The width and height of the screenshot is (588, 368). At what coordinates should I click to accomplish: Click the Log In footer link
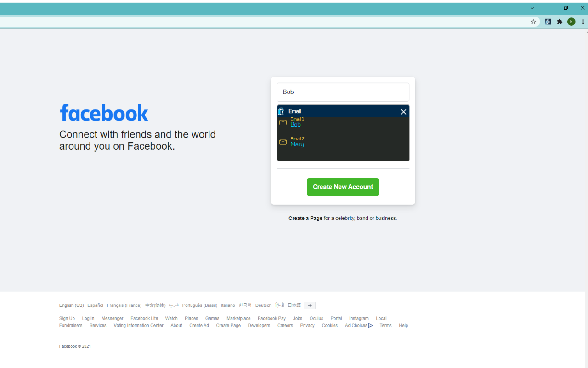click(88, 318)
